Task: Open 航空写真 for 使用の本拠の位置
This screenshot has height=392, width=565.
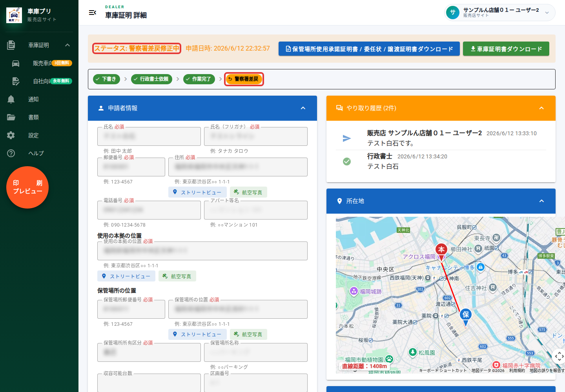Action: click(x=177, y=276)
